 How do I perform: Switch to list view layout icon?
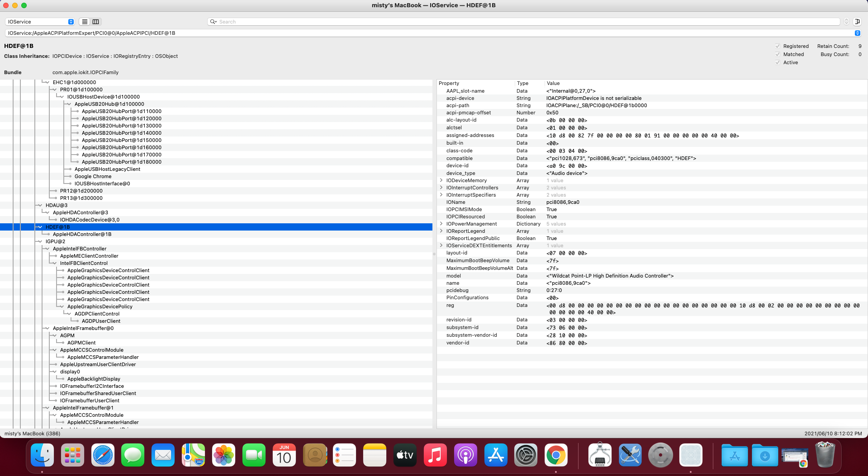coord(85,22)
